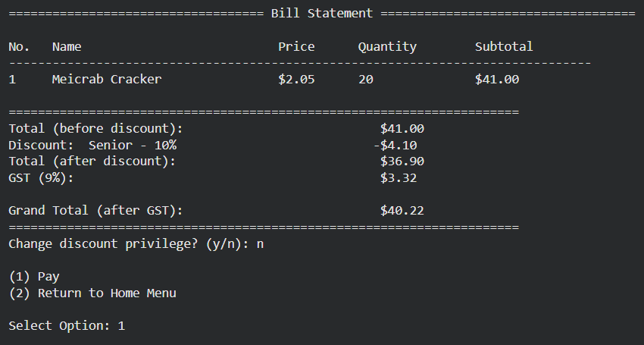This screenshot has height=345, width=644.
Task: Click the $40.22 grand total amount
Action: click(402, 210)
